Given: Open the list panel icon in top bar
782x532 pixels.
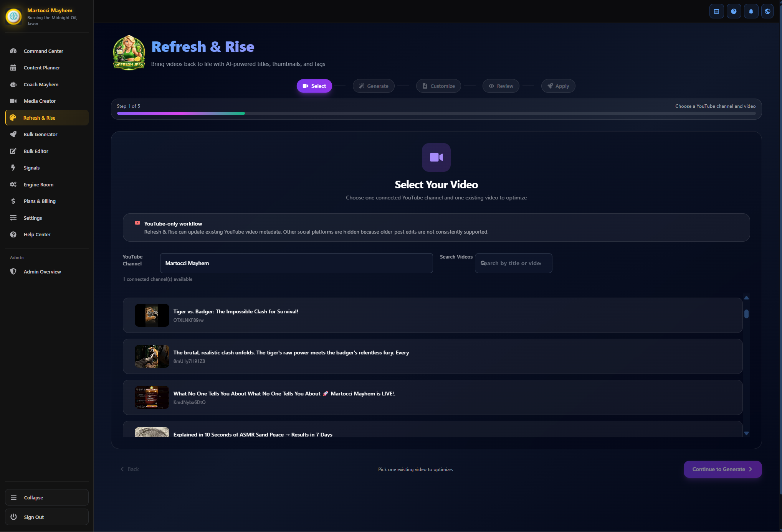Looking at the screenshot, I should 716,11.
